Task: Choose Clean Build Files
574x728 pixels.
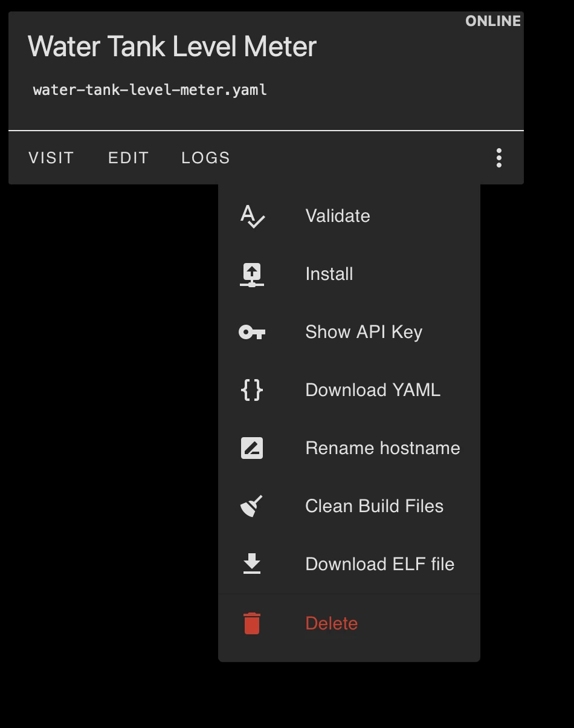Action: [x=374, y=506]
